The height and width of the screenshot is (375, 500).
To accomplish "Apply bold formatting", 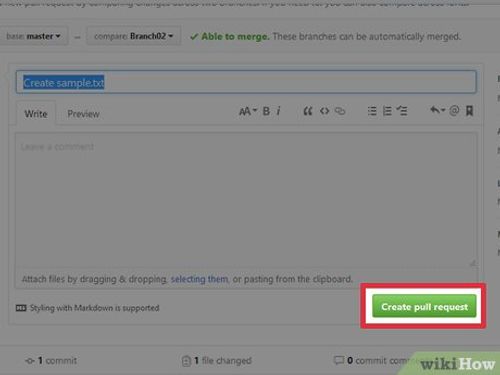I will [x=266, y=111].
